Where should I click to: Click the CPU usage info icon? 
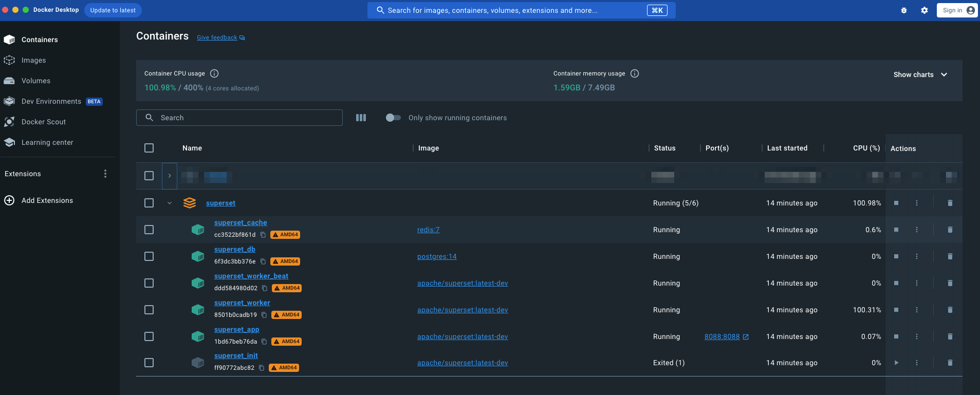(x=214, y=73)
